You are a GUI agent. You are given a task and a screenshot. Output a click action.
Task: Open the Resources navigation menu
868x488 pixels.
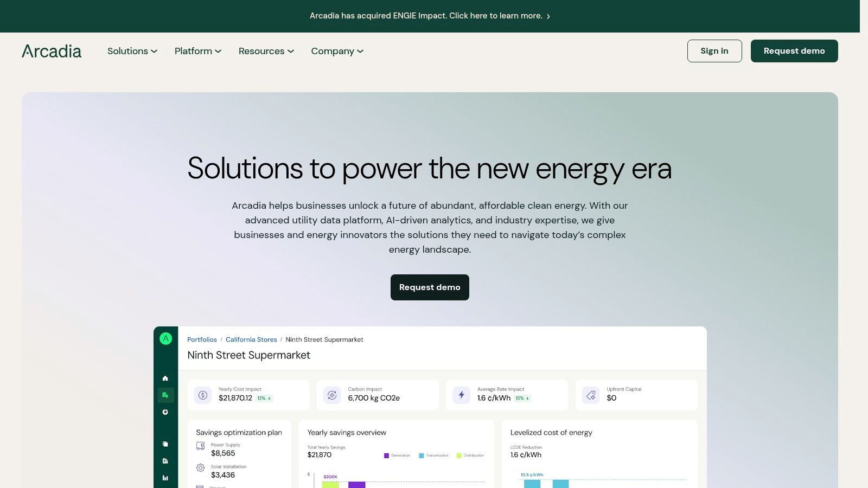(x=266, y=51)
